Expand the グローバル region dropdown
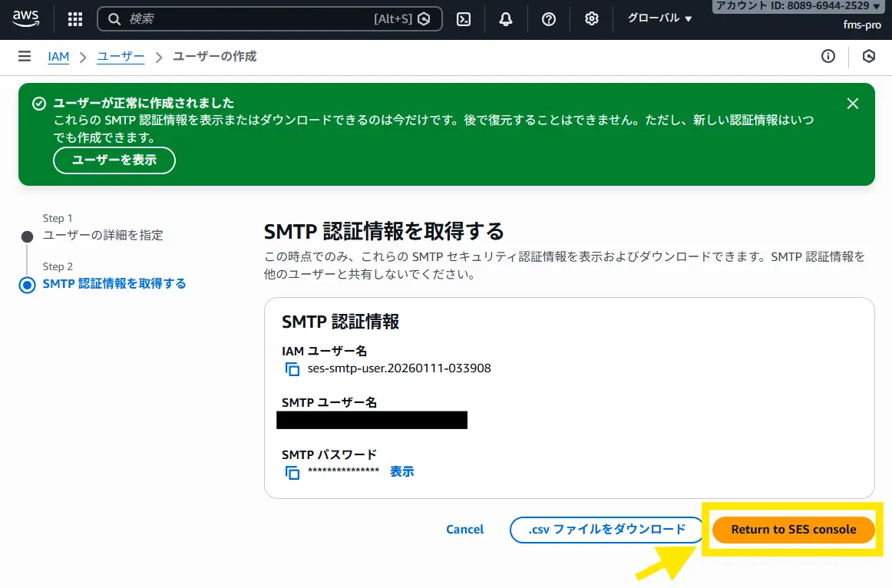Viewport: 892px width, 588px height. point(659,18)
